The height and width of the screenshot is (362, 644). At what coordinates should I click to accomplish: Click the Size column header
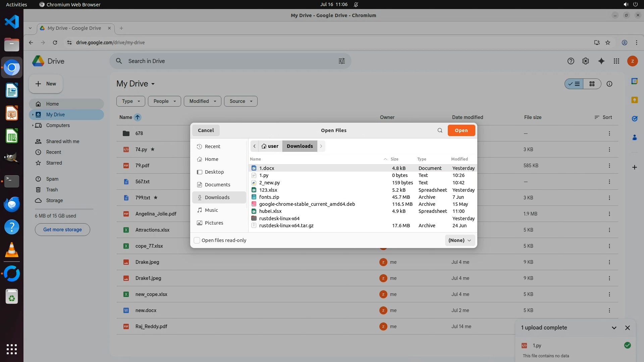pos(394,159)
